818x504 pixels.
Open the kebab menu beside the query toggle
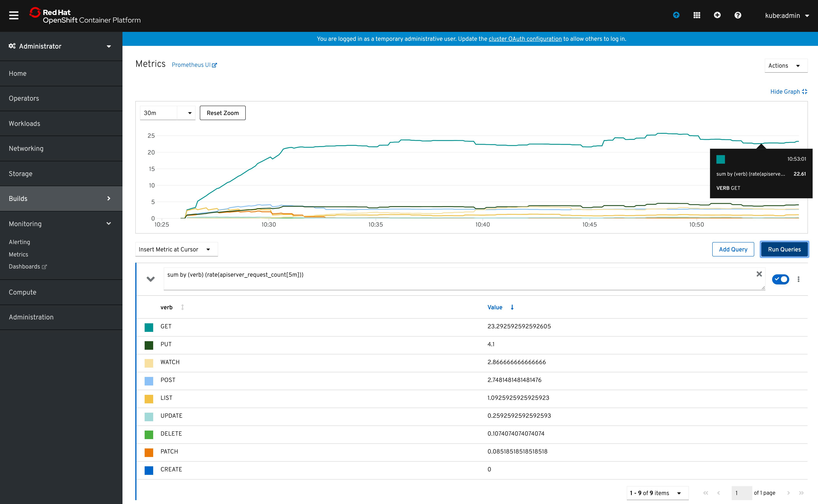click(x=799, y=279)
